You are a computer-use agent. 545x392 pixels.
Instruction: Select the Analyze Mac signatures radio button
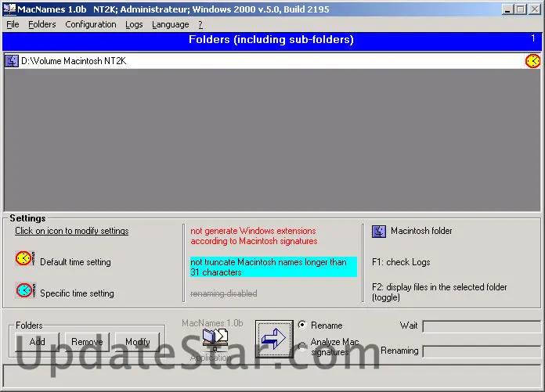click(x=302, y=346)
